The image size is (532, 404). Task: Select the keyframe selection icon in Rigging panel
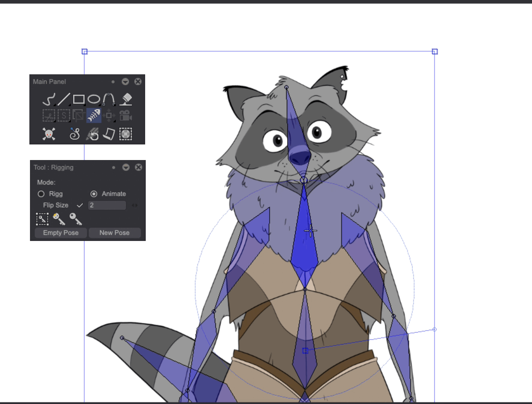coord(42,219)
